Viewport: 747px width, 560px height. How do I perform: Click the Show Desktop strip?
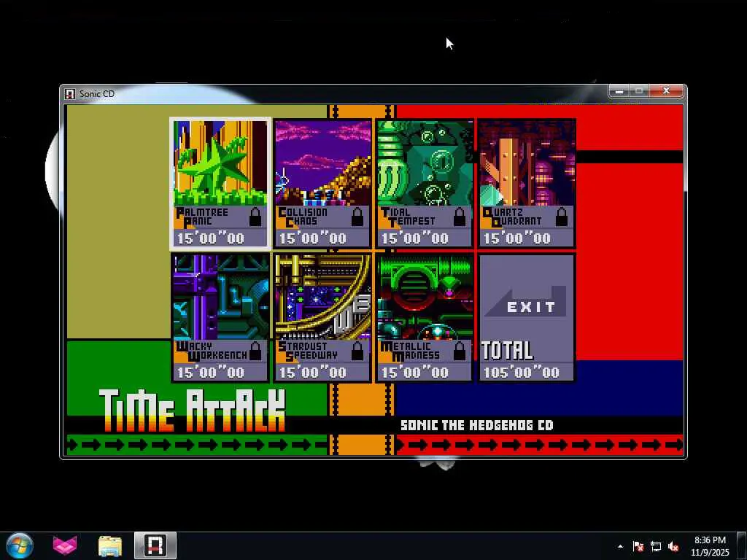[742, 546]
